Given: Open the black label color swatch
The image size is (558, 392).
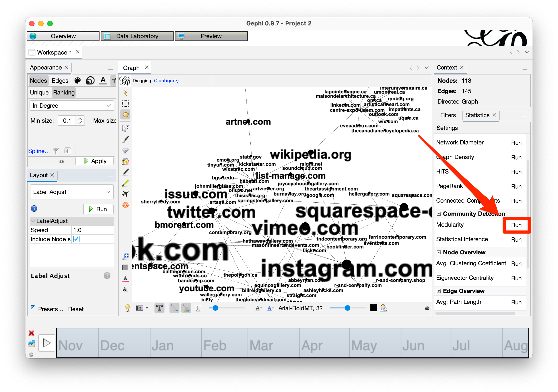Looking at the screenshot, I should [x=374, y=308].
